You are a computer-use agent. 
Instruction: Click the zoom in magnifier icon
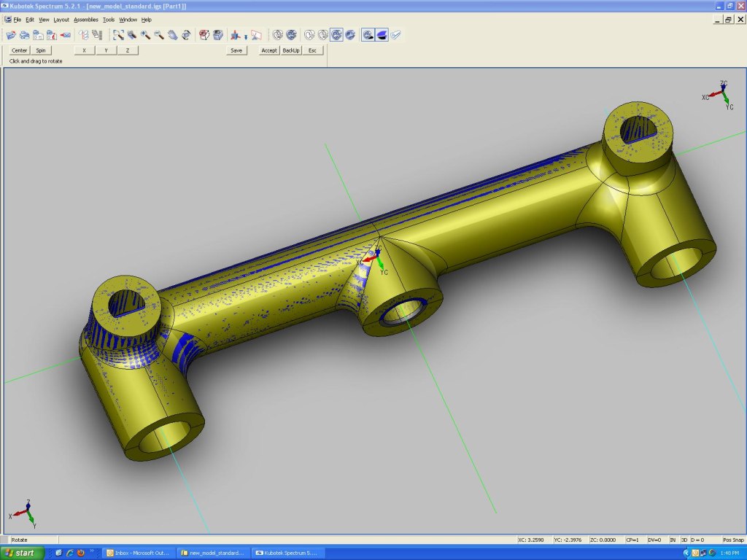click(x=145, y=34)
